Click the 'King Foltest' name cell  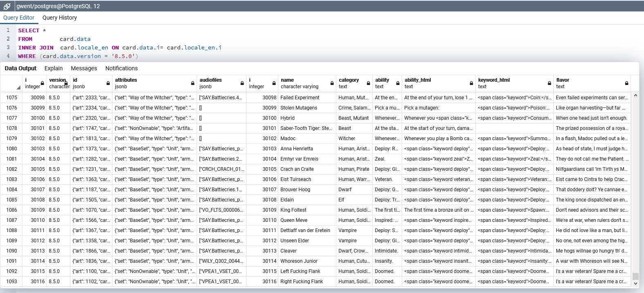(x=307, y=210)
